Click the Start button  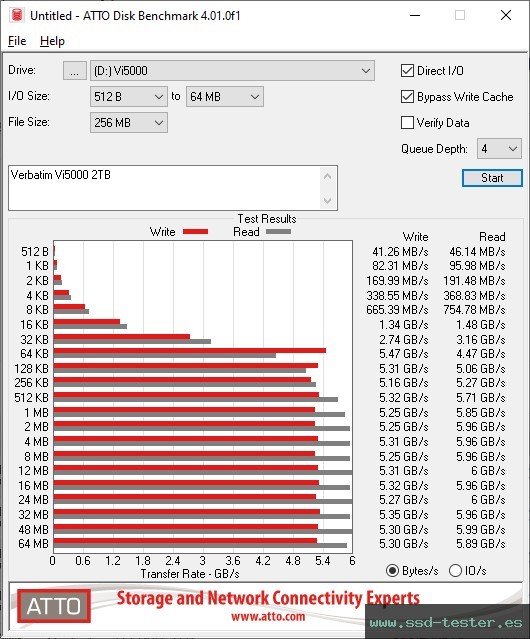click(492, 178)
